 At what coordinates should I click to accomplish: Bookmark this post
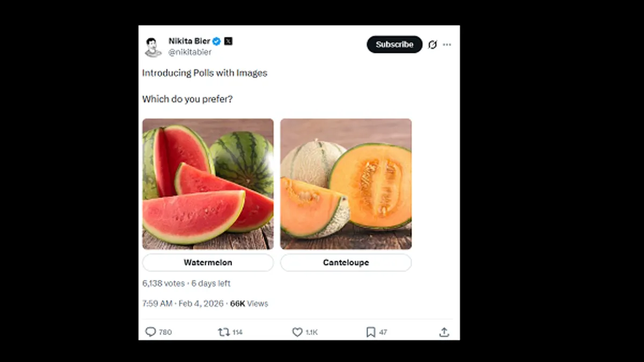pos(370,332)
